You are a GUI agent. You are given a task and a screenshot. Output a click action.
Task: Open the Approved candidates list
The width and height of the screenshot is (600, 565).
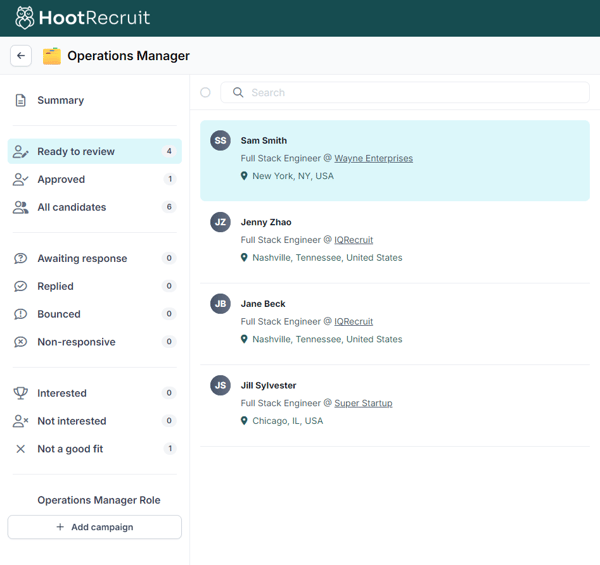tap(61, 180)
